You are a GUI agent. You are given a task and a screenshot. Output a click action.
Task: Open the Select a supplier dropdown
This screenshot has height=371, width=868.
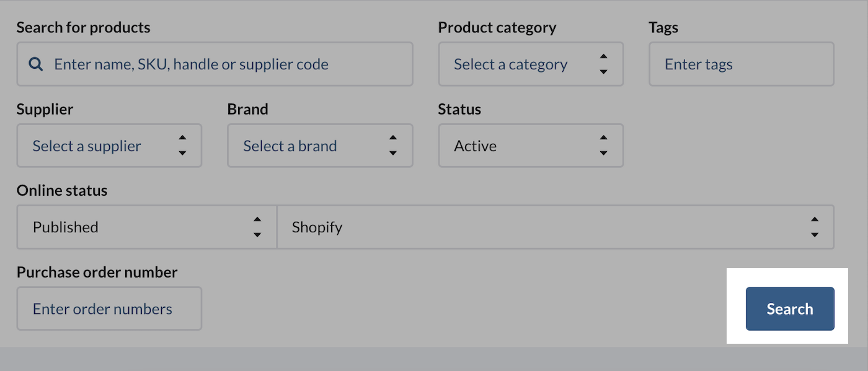(x=93, y=146)
